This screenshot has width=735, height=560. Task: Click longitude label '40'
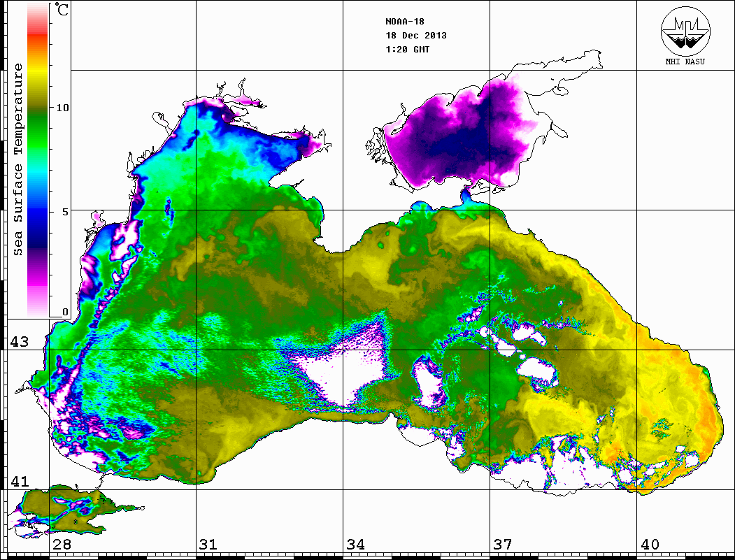click(650, 545)
